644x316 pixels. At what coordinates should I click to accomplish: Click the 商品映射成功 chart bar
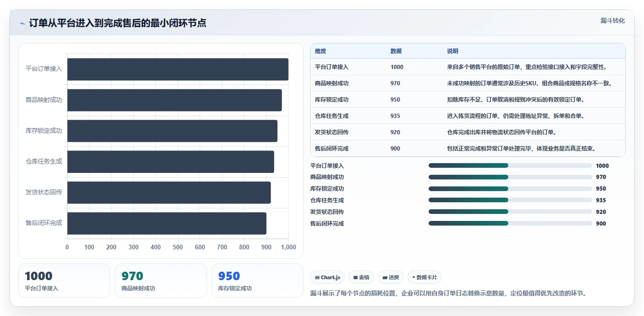pos(174,100)
